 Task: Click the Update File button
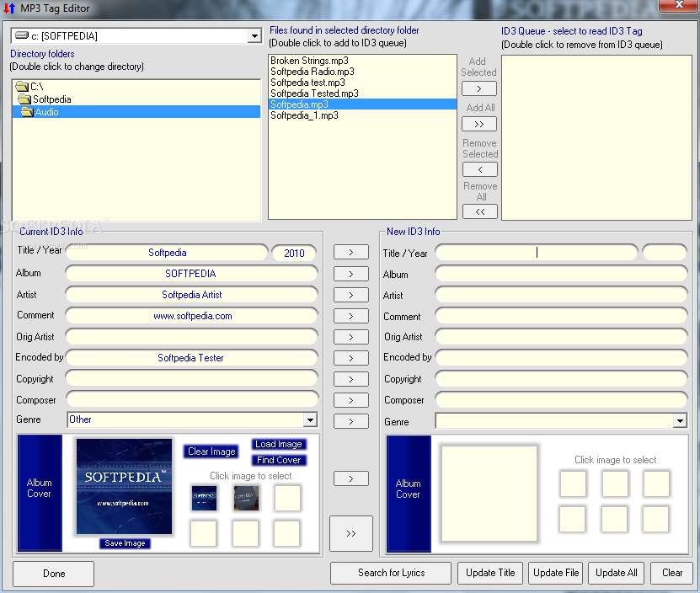point(556,573)
